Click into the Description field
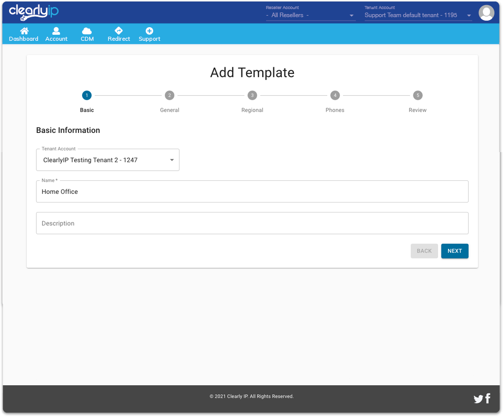 tap(252, 223)
